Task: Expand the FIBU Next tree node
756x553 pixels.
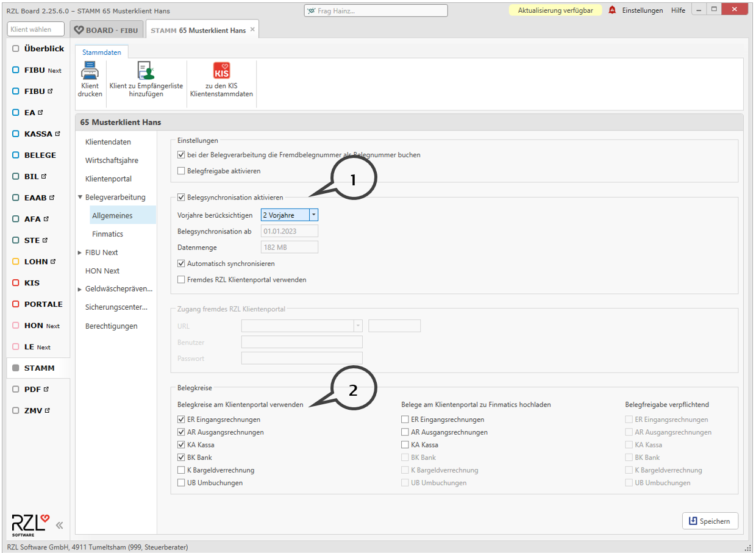Action: (x=80, y=252)
